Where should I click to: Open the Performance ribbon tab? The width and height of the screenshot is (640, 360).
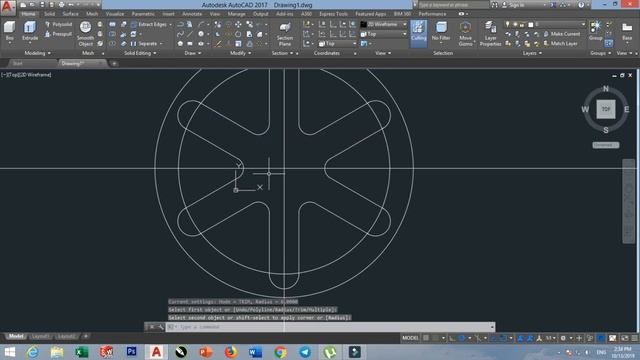coord(432,14)
